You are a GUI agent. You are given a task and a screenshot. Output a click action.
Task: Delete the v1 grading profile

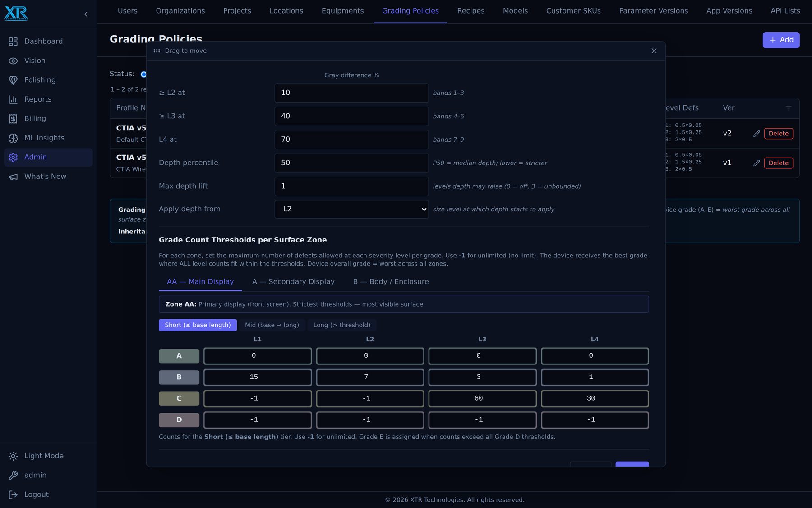pos(779,163)
